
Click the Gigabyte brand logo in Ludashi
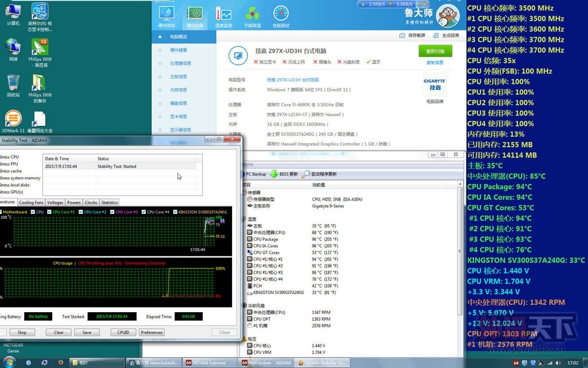pos(435,85)
